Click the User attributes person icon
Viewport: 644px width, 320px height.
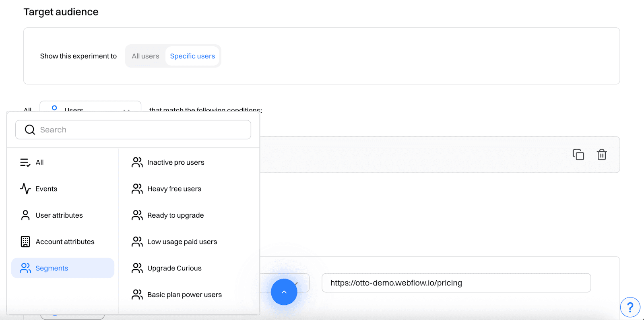25,215
